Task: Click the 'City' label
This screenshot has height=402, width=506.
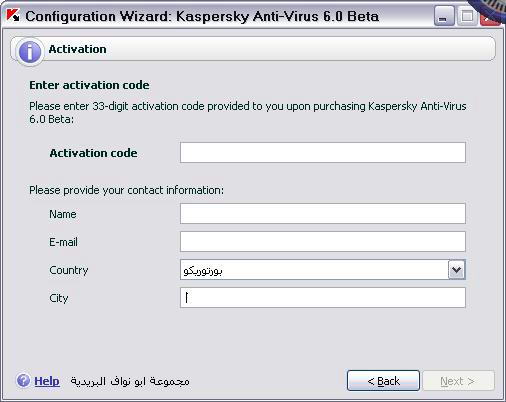Action: pos(59,298)
